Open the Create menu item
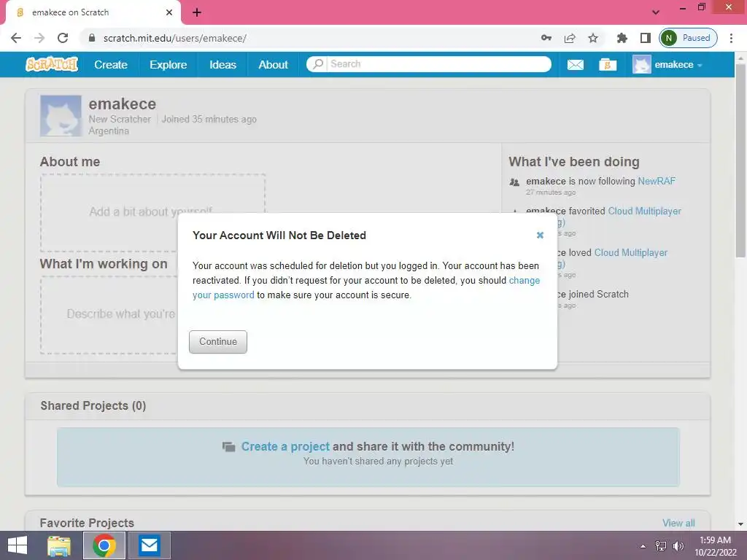This screenshot has height=560, width=747. [x=111, y=64]
